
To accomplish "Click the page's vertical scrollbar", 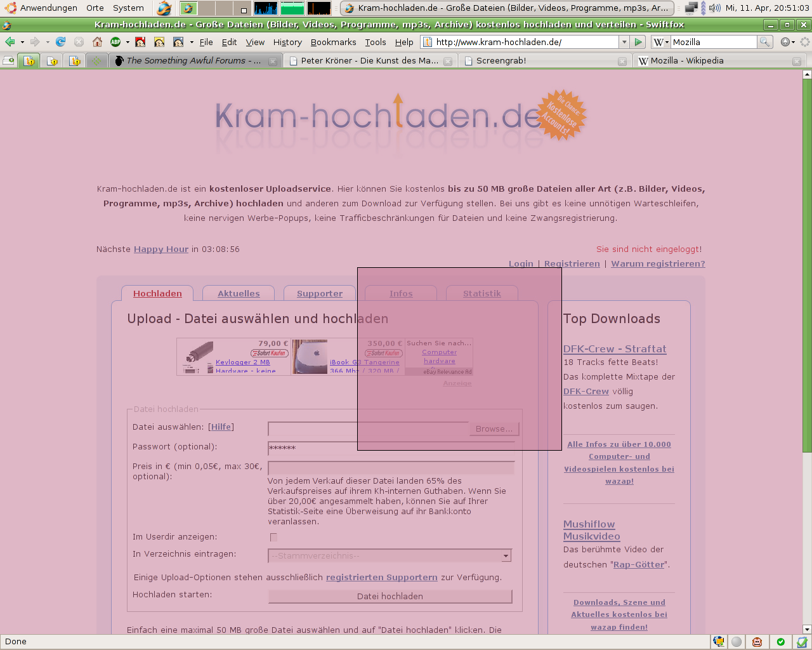I will (807, 352).
